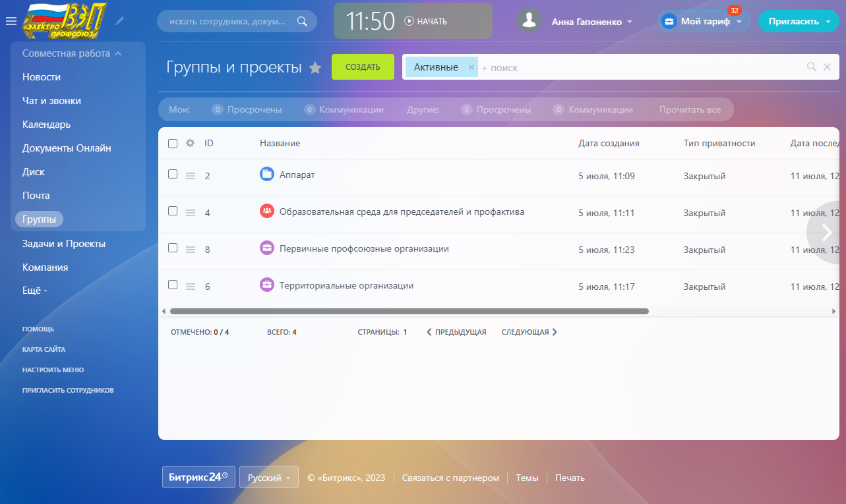
Task: Open the notification badge showing 32
Action: 735,11
